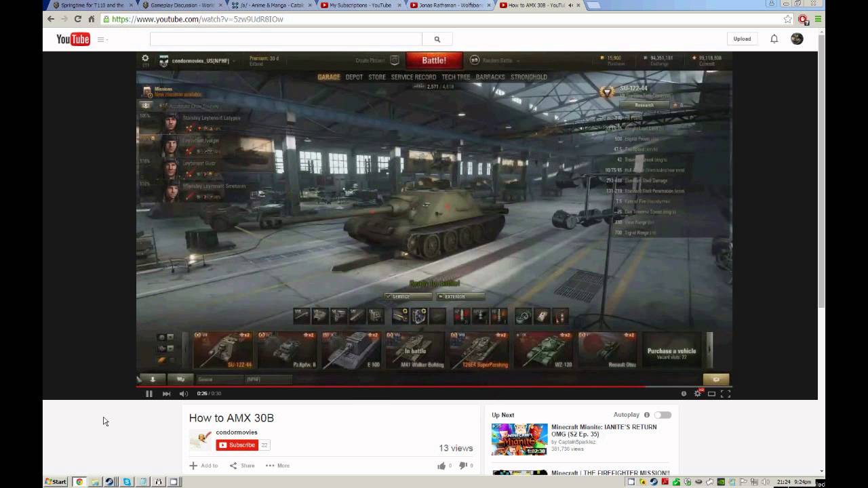Switch the player to theater mode
This screenshot has height=488, width=868.
pos(711,394)
